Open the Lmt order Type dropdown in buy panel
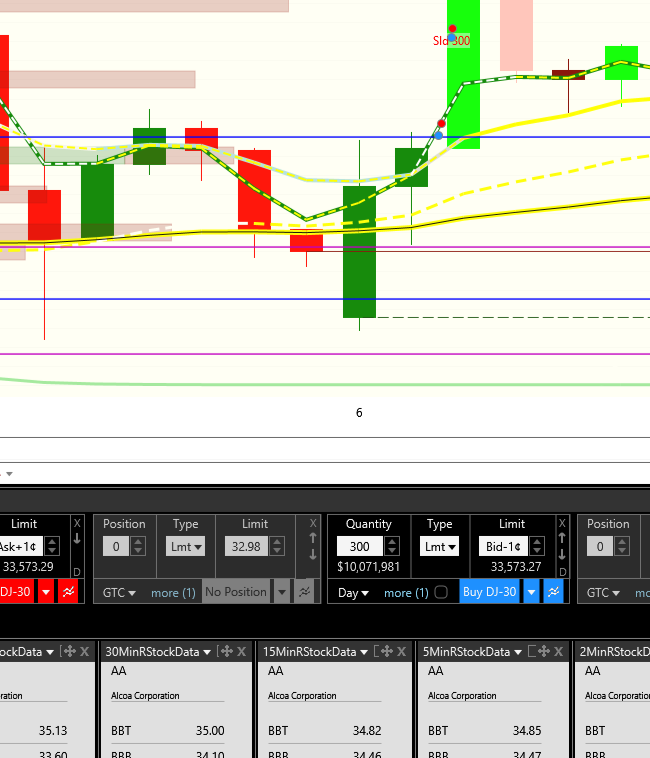This screenshot has width=650, height=758. point(439,546)
